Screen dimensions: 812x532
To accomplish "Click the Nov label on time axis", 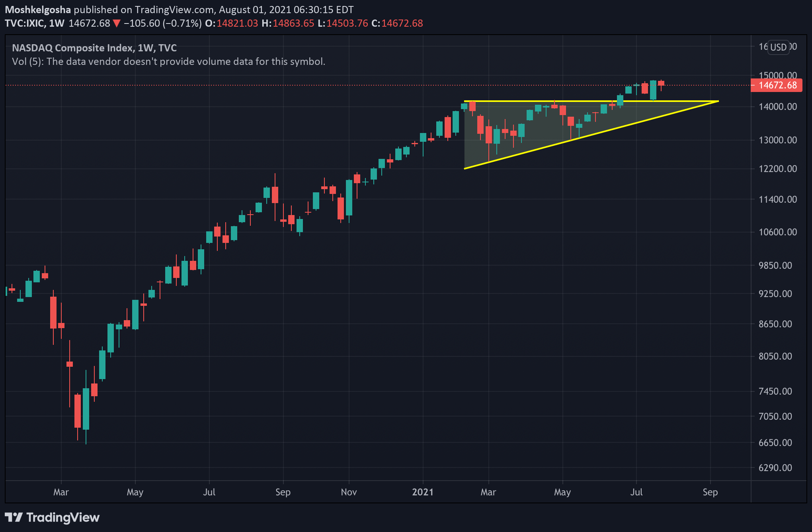I will click(349, 492).
